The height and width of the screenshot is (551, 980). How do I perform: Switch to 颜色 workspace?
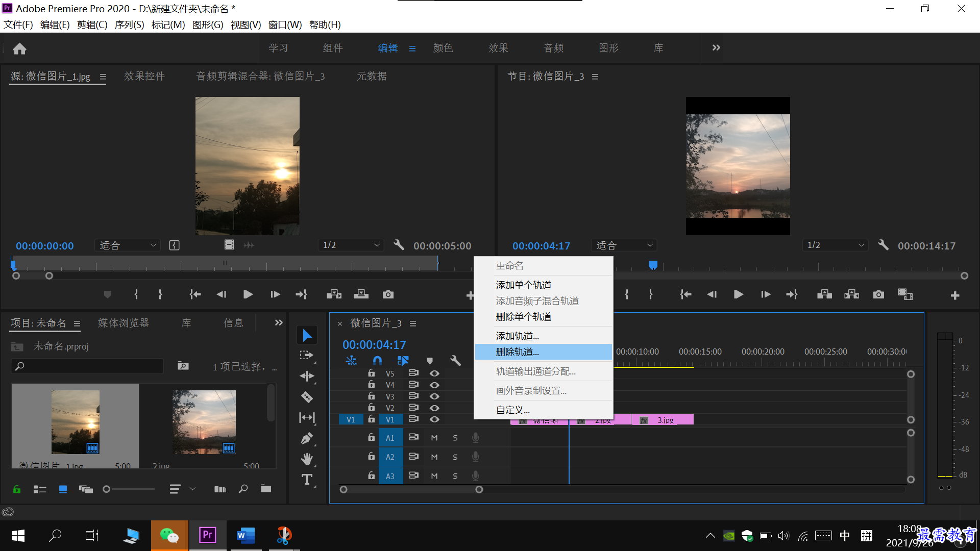point(443,48)
